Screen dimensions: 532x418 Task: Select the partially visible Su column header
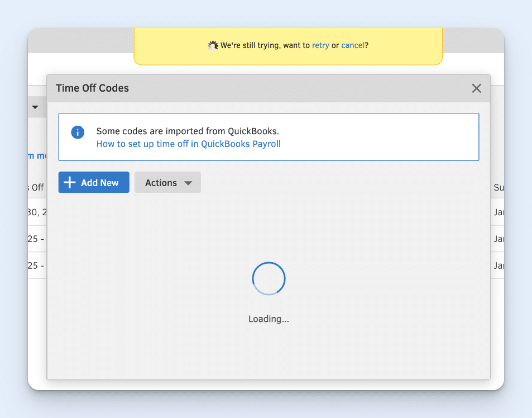497,187
